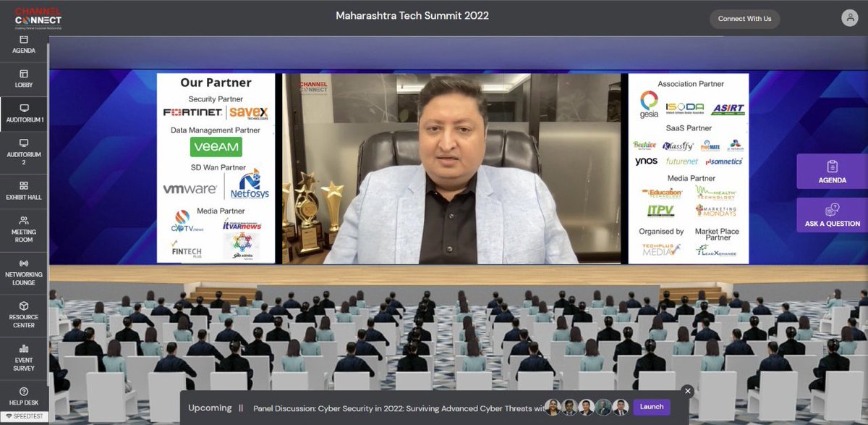Open Agenda from the right-side panel
The width and height of the screenshot is (868, 425).
[832, 171]
